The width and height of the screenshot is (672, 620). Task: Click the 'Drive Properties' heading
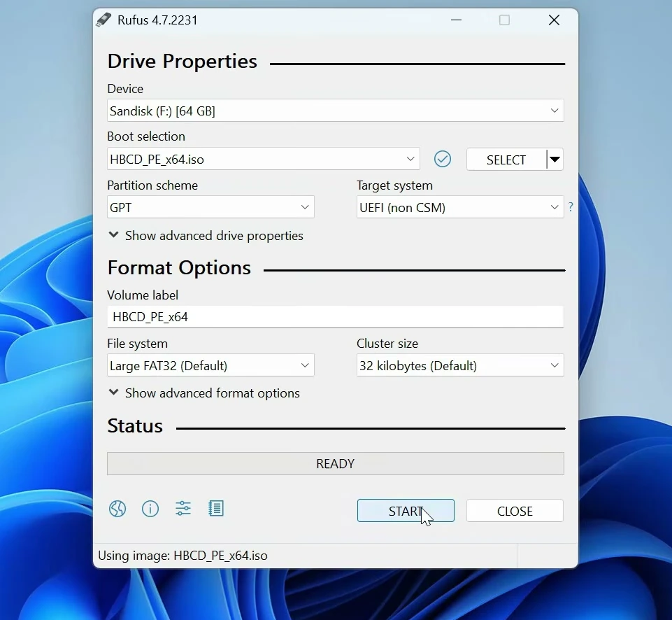(182, 62)
